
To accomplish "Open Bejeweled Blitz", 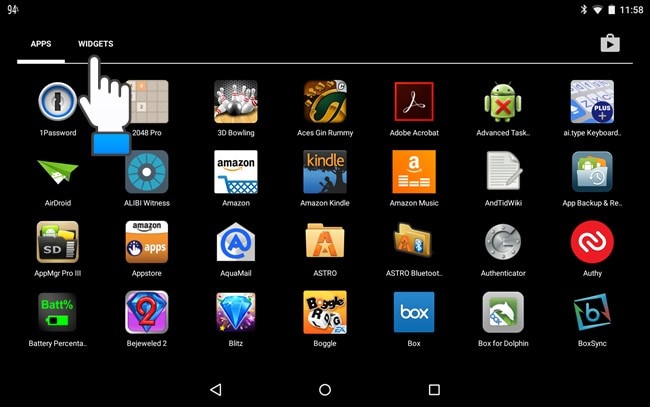I will pyautogui.click(x=236, y=312).
